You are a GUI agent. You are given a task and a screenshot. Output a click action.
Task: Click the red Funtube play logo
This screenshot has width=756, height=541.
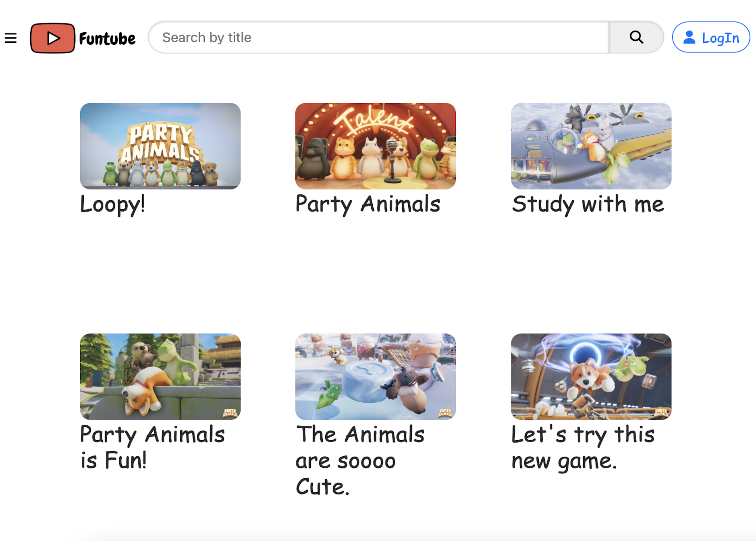(x=52, y=38)
